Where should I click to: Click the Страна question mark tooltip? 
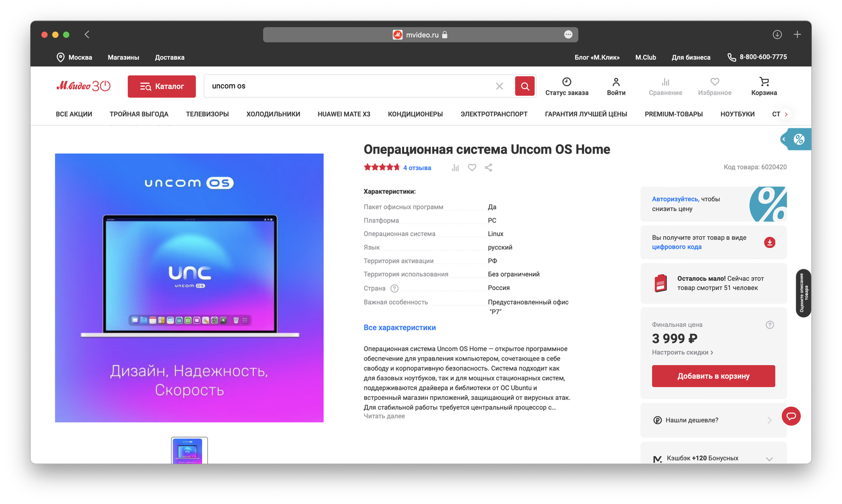pyautogui.click(x=395, y=288)
